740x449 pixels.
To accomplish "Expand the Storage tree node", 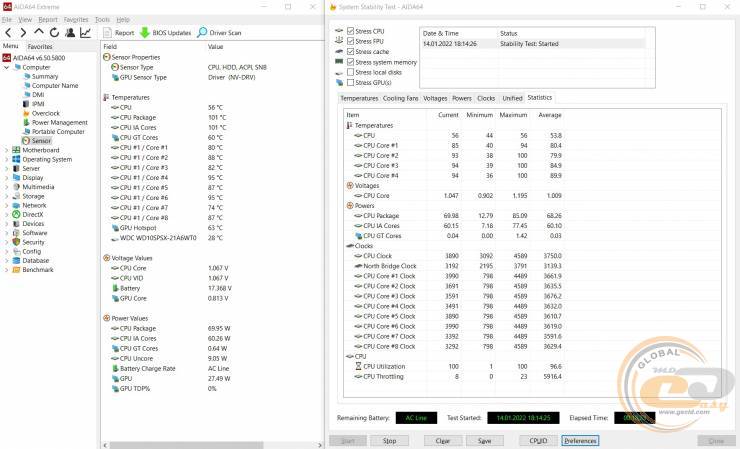I will [6, 196].
